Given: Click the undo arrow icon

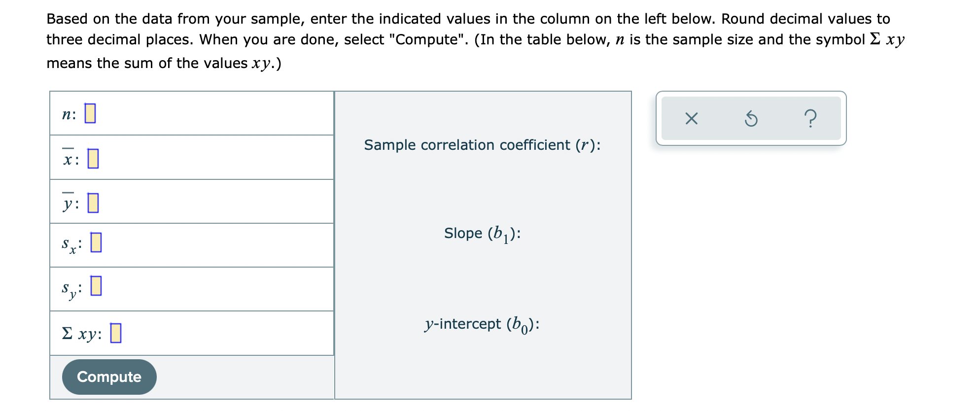Looking at the screenshot, I should [751, 119].
